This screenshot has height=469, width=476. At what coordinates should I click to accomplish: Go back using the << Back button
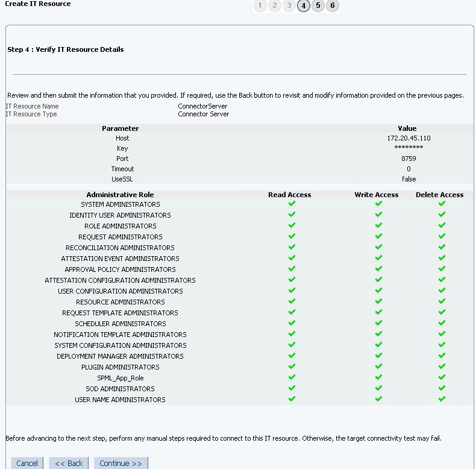pyautogui.click(x=69, y=463)
